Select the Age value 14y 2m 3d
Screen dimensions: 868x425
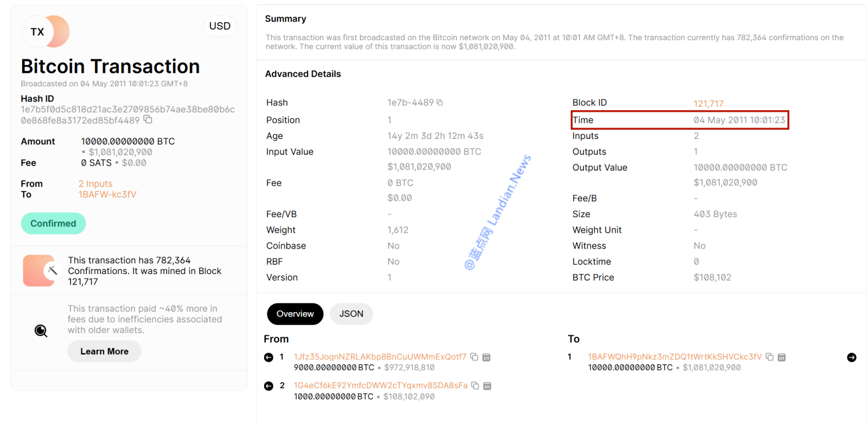(x=435, y=136)
